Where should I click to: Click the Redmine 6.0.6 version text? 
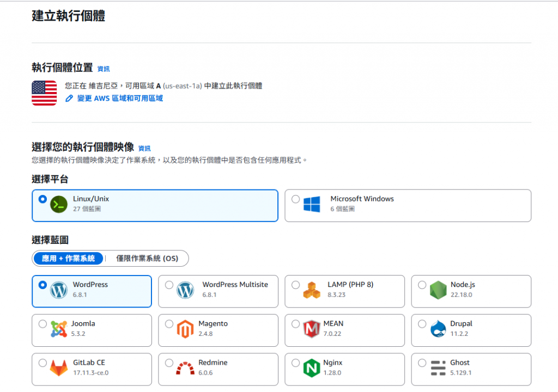(205, 373)
